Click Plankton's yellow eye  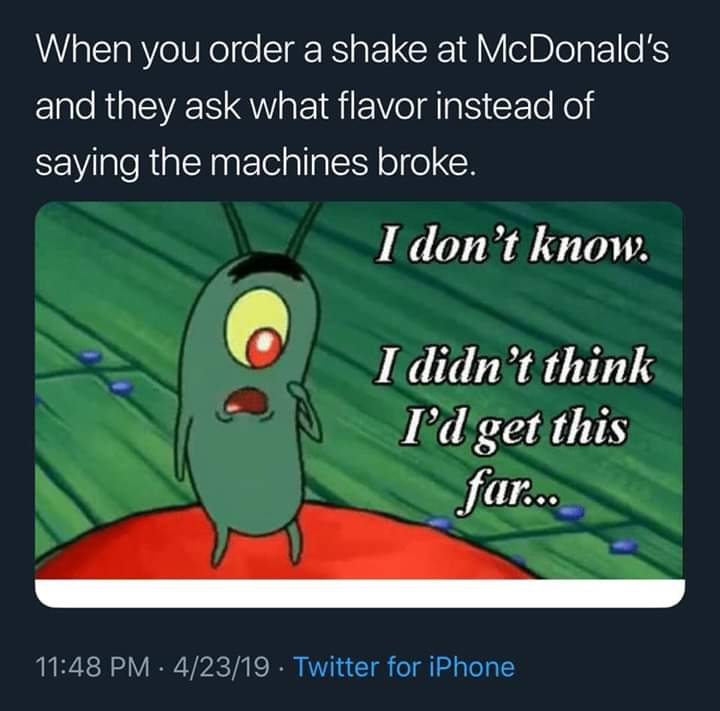[258, 328]
